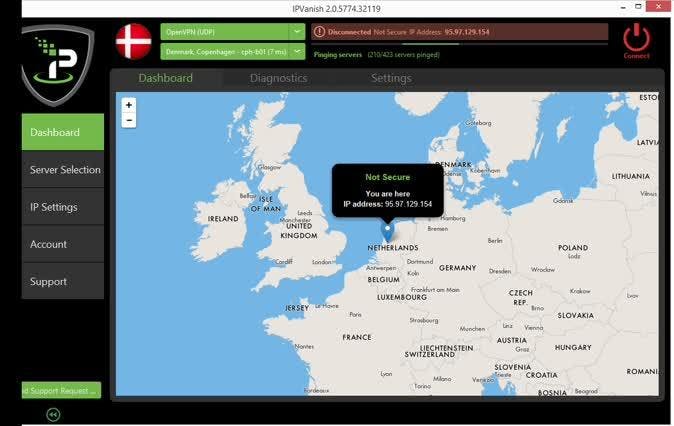Click the IPVanish shield logo
This screenshot has height=426, width=674.
coord(57,64)
